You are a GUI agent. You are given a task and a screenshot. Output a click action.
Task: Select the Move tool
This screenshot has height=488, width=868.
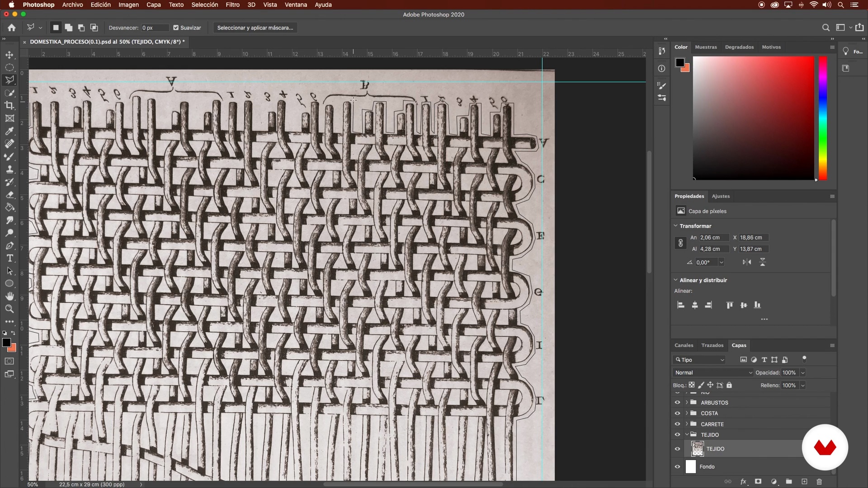[x=9, y=55]
